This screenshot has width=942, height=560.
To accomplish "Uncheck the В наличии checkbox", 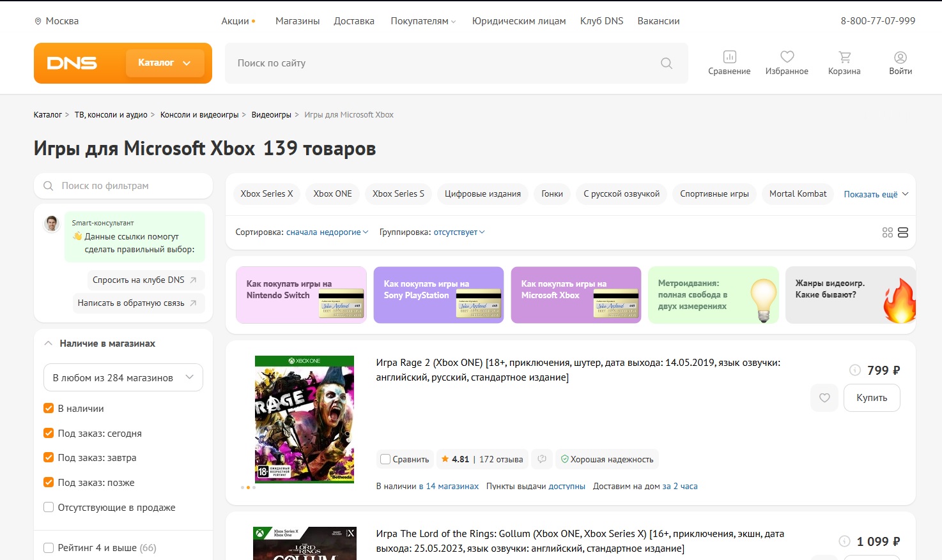I will (49, 409).
